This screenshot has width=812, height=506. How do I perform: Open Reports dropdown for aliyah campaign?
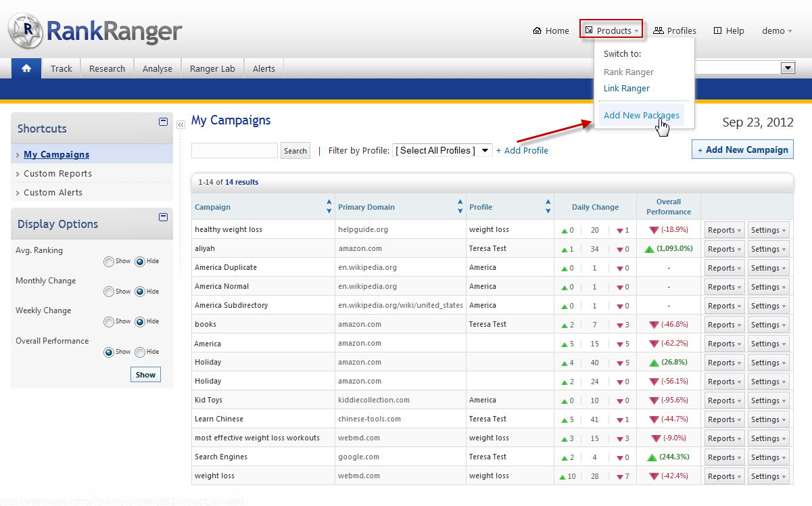click(724, 249)
